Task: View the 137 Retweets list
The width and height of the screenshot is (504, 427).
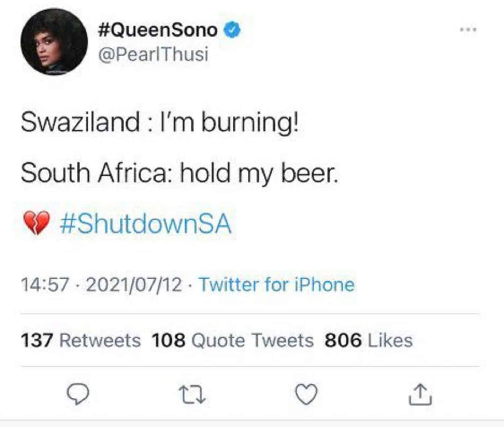Action: pos(81,340)
